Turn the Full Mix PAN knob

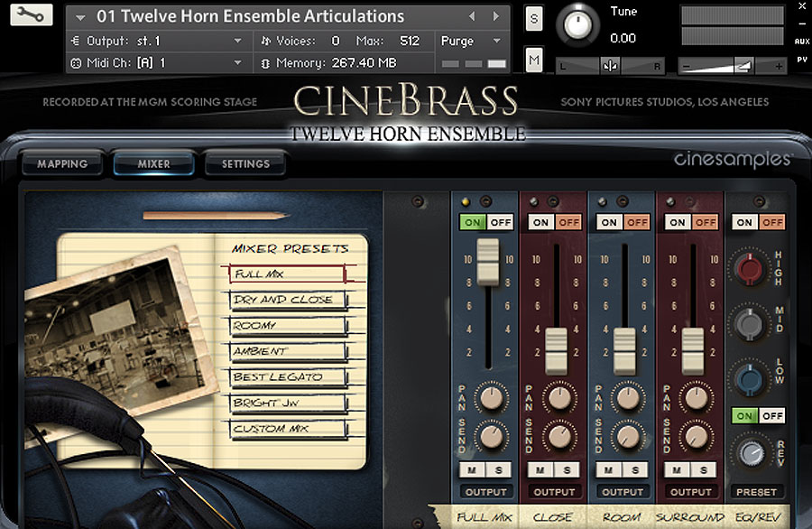[491, 397]
